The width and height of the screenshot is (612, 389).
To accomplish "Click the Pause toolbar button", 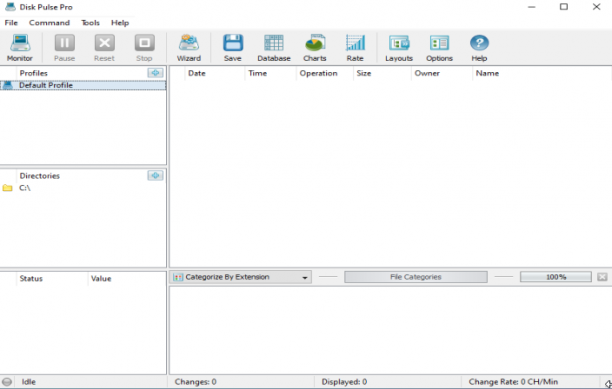I will point(64,48).
